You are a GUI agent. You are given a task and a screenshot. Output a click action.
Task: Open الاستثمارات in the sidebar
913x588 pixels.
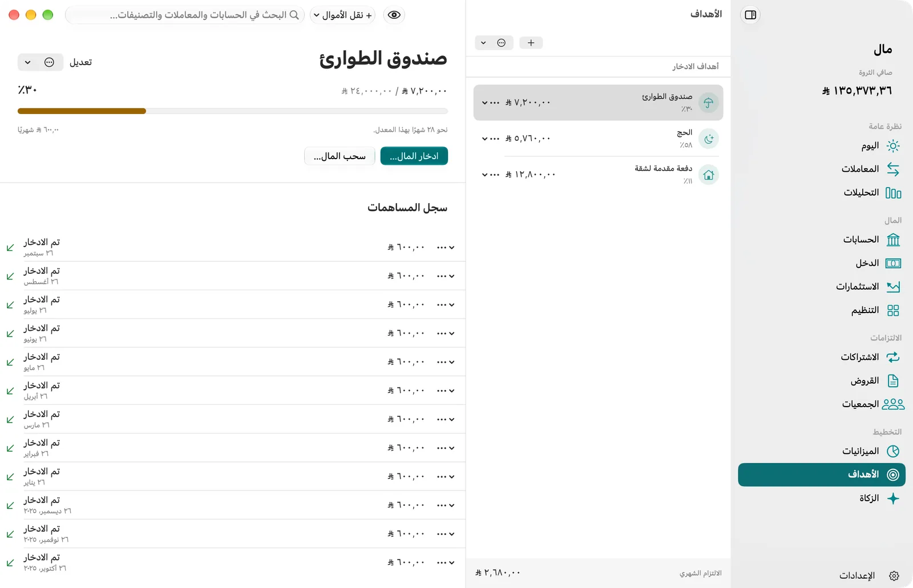(822, 287)
